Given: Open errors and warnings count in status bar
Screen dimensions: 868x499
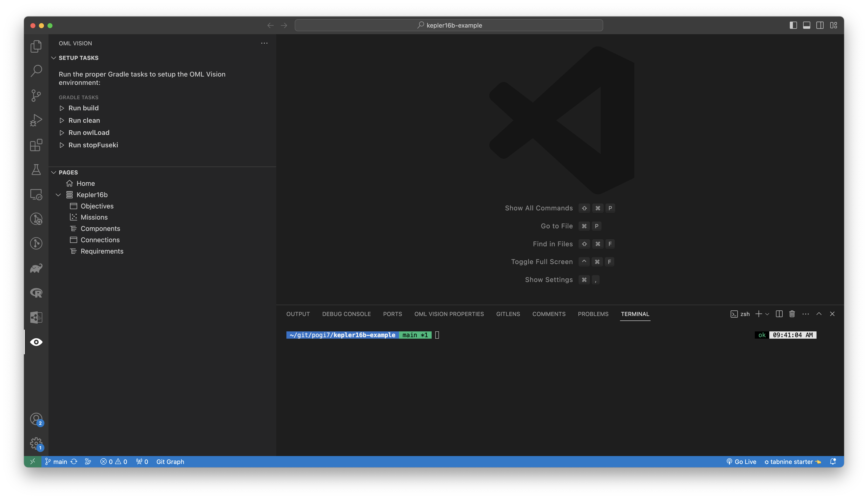Looking at the screenshot, I should point(114,462).
